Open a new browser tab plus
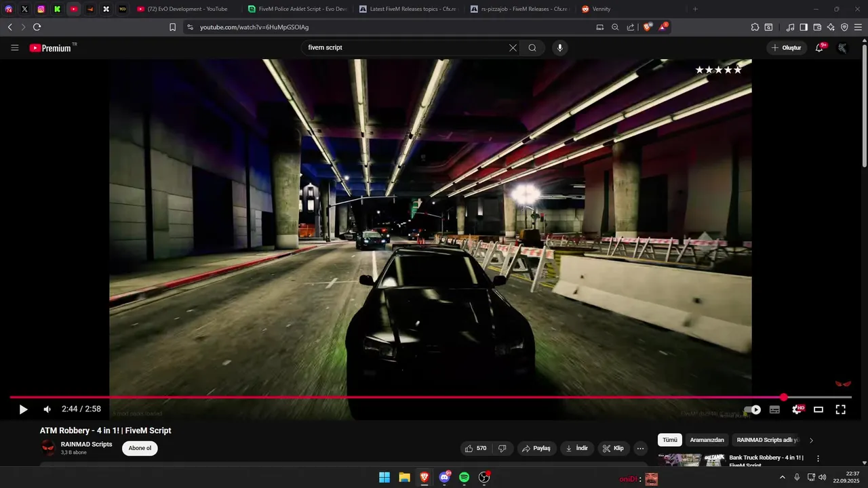The height and width of the screenshot is (488, 868). click(695, 9)
